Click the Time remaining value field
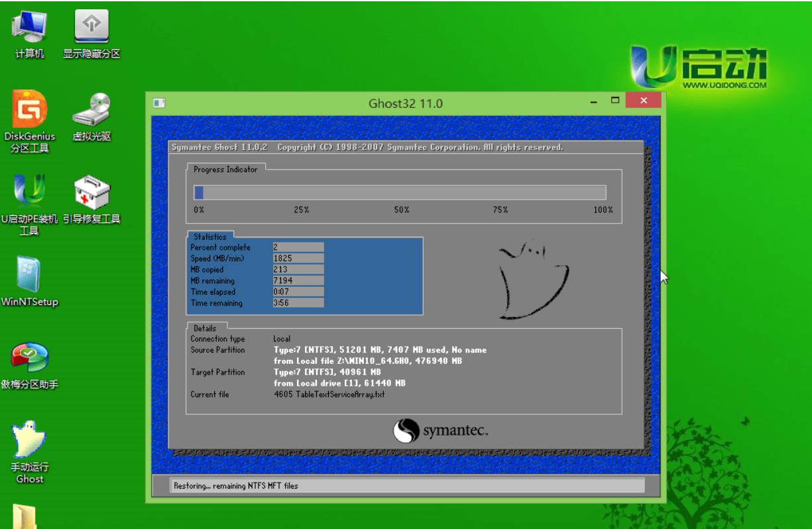Image resolution: width=812 pixels, height=529 pixels. (x=298, y=303)
